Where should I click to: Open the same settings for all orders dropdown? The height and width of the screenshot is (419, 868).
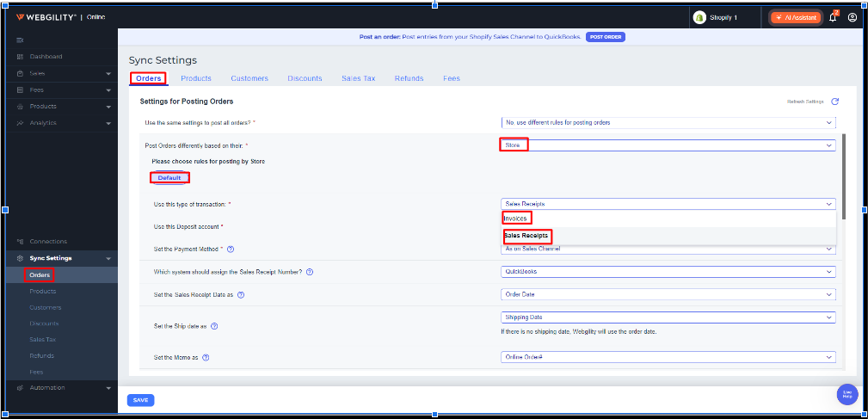pos(668,122)
